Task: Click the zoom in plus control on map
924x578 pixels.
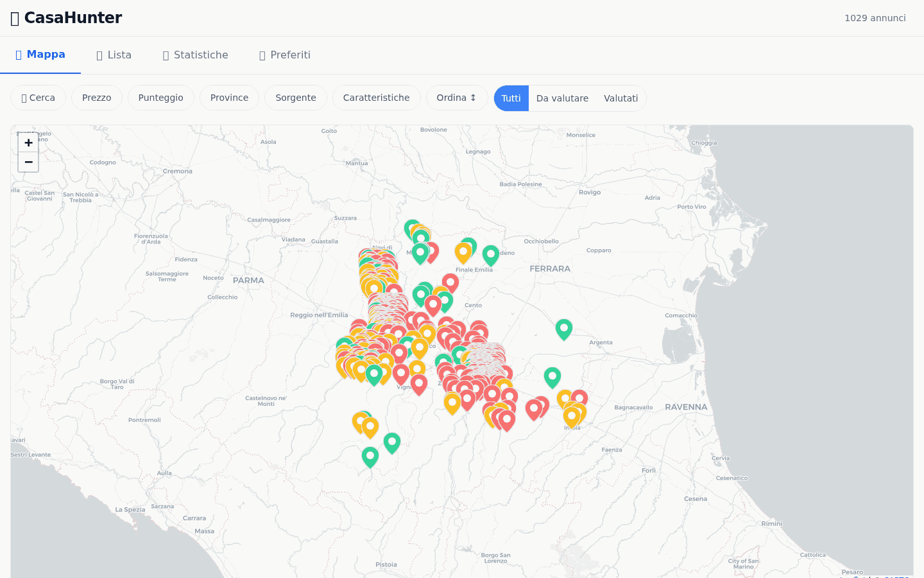Action: 28,143
